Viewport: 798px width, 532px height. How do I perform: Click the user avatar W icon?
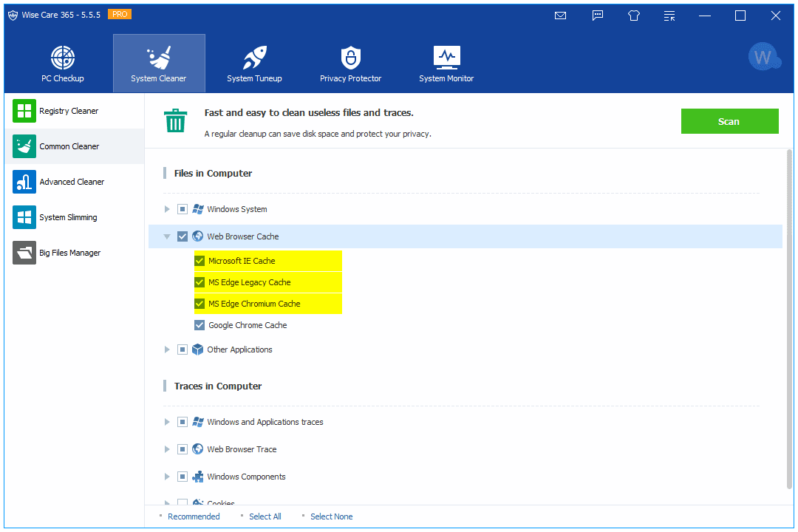click(x=764, y=56)
